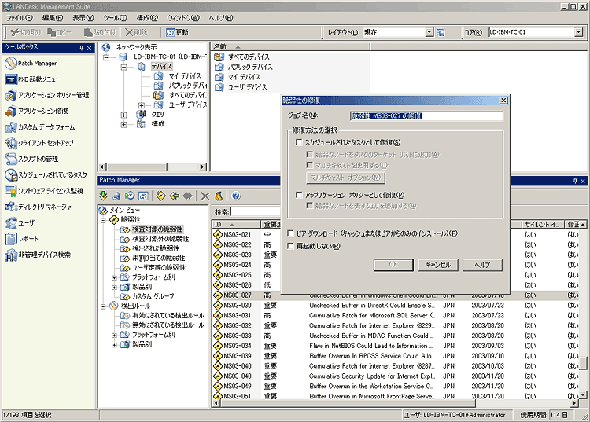Open the Help menu in menu bar

221,18
